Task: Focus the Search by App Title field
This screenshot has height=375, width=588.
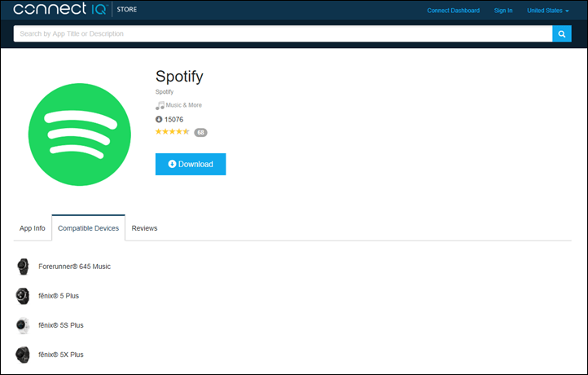Action: click(x=283, y=33)
